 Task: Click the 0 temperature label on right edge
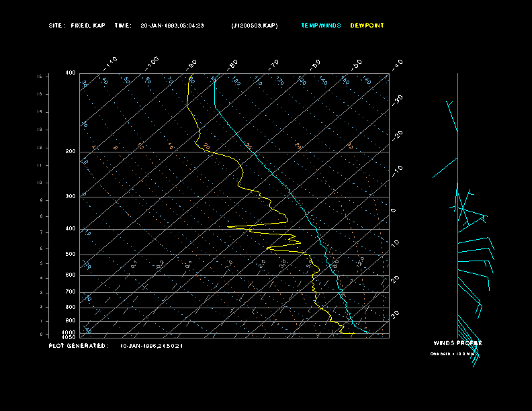[393, 211]
